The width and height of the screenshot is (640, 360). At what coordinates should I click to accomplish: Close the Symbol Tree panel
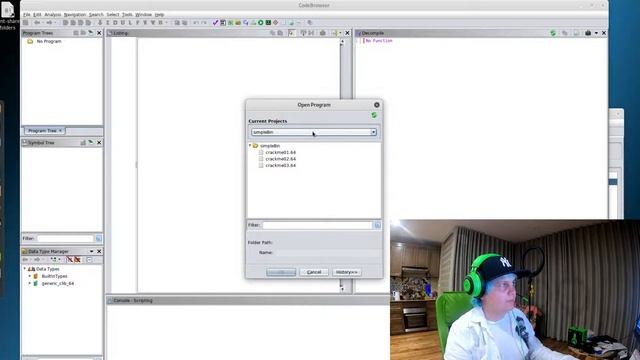99,142
